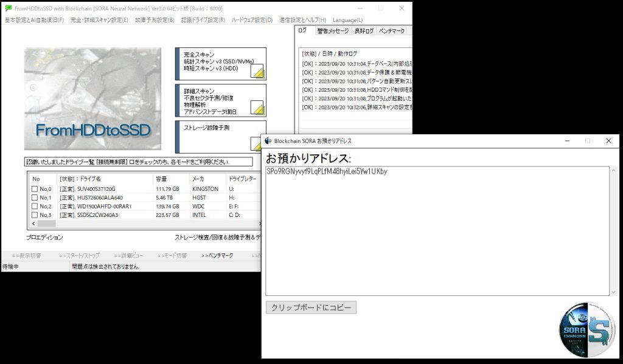Close the Blockchain SORA お預かりアドレス window

click(x=608, y=141)
